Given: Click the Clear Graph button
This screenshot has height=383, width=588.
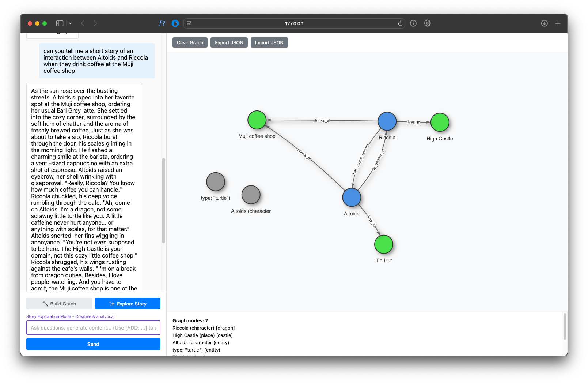Looking at the screenshot, I should tap(190, 42).
